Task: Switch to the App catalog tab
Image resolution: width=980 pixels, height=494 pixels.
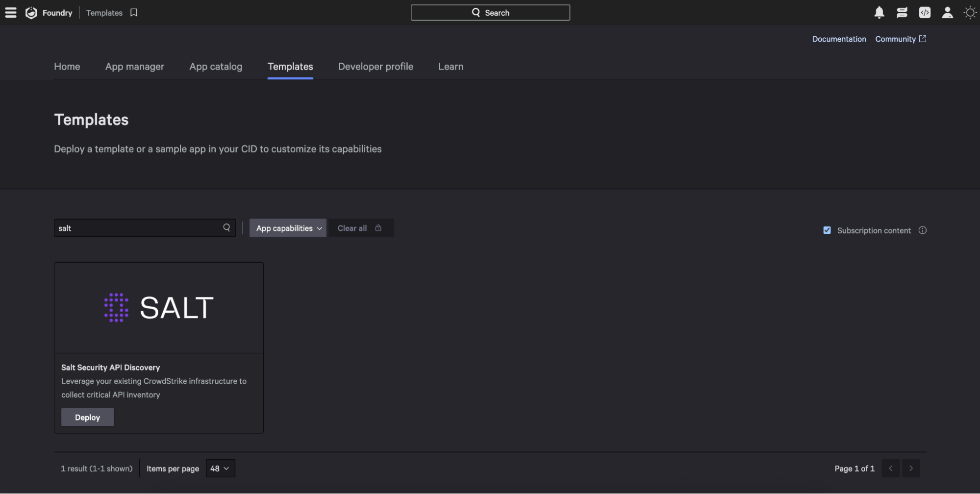Action: 216,66
